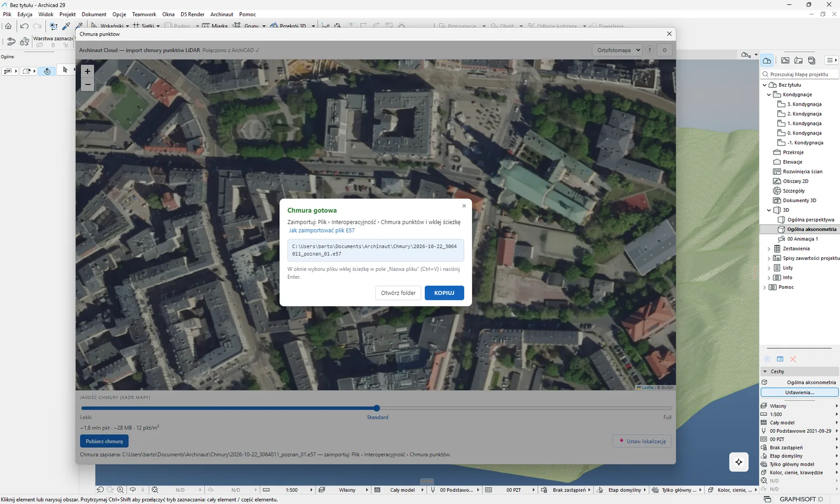This screenshot has height=504, width=840.
Task: Open the D5 Render menu
Action: [192, 14]
